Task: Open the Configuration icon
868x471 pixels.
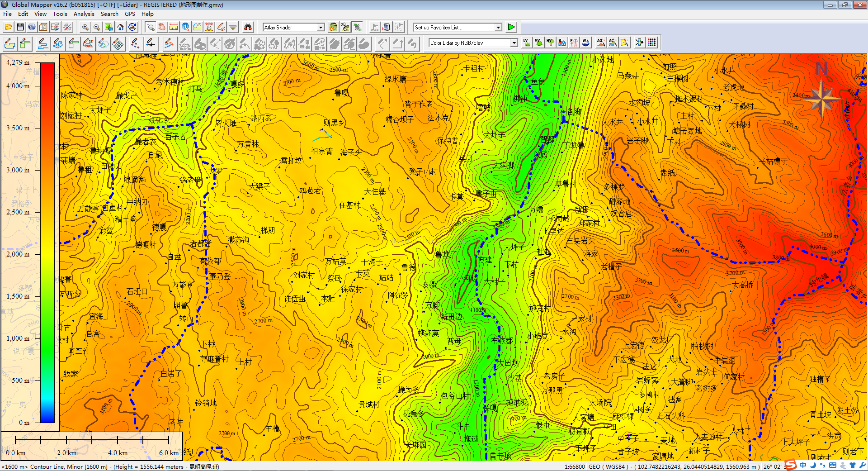Action: tap(43, 27)
